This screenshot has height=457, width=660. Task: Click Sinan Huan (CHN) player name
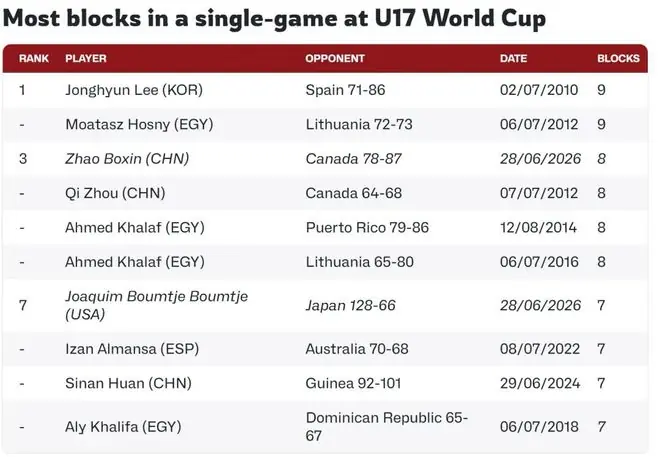coord(128,384)
